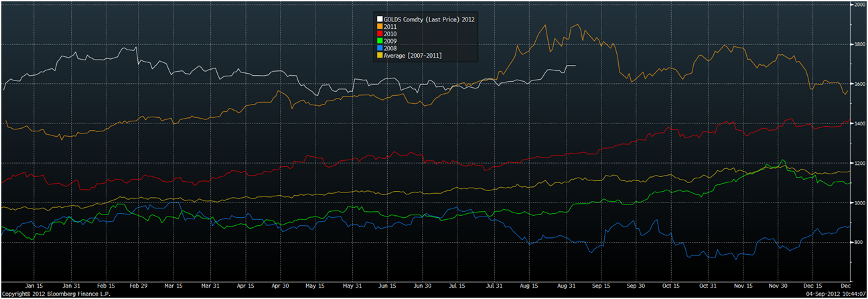Select the '2008' legend label
This screenshot has width=868, height=299.
click(390, 48)
